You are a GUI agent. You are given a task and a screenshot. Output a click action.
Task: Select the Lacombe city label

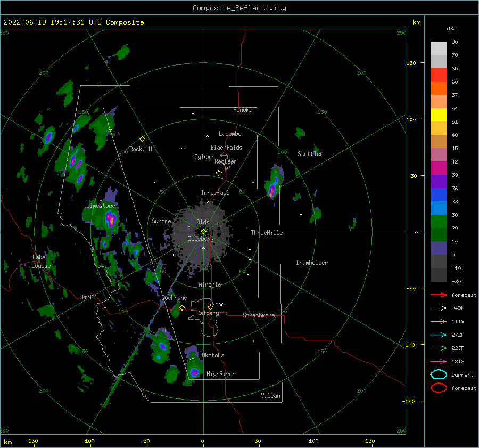coord(230,134)
